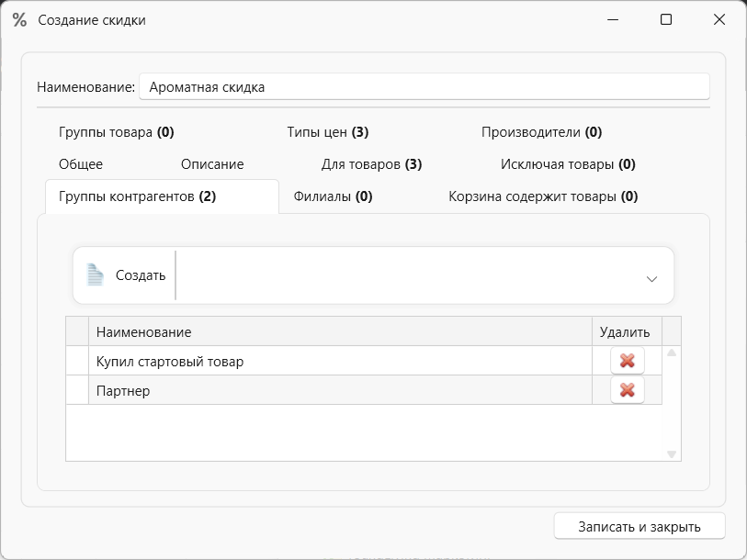Close the Создание скидки window

pos(719,19)
